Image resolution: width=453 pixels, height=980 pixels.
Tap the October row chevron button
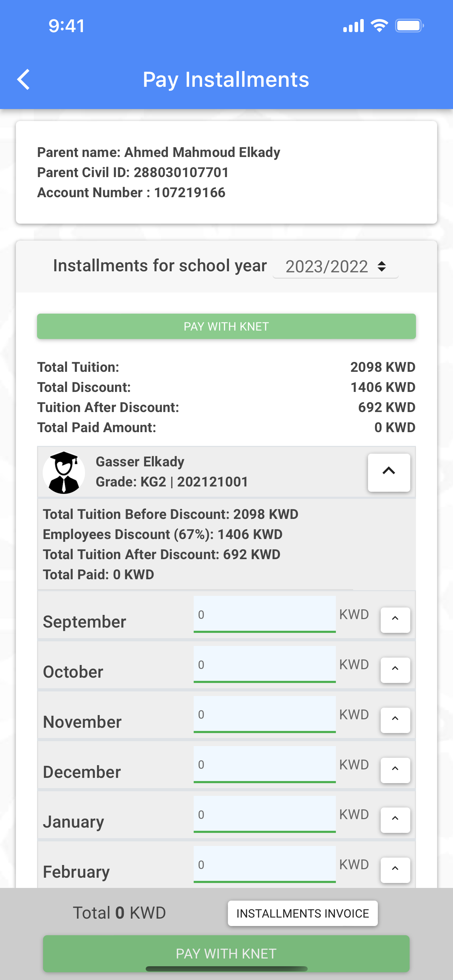tap(395, 670)
